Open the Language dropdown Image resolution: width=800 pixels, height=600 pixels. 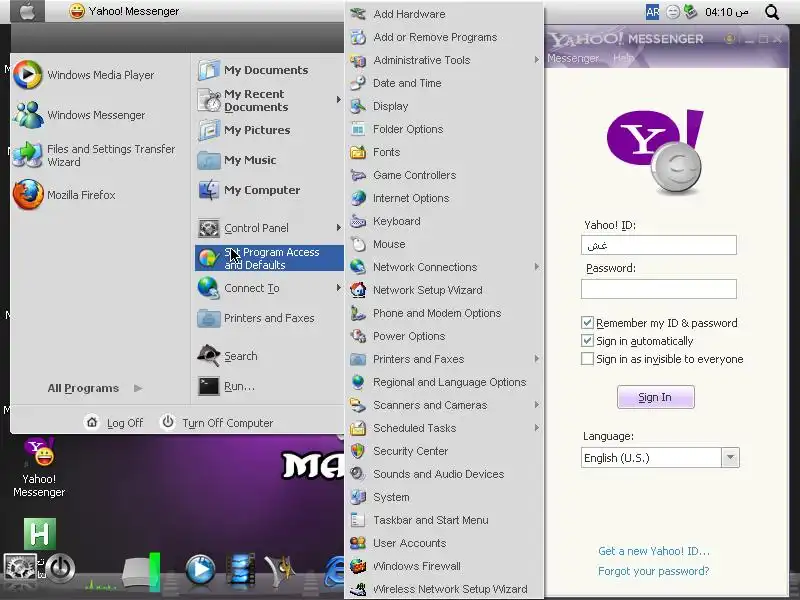click(x=730, y=458)
